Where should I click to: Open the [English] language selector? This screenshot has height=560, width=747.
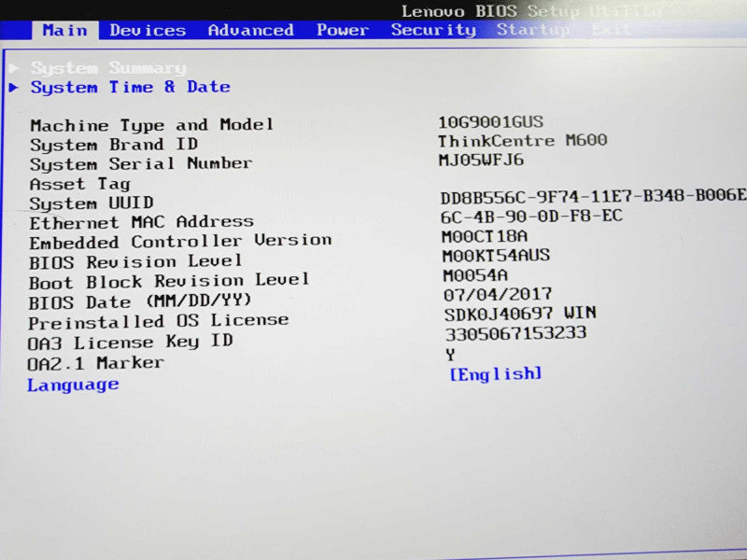(496, 374)
